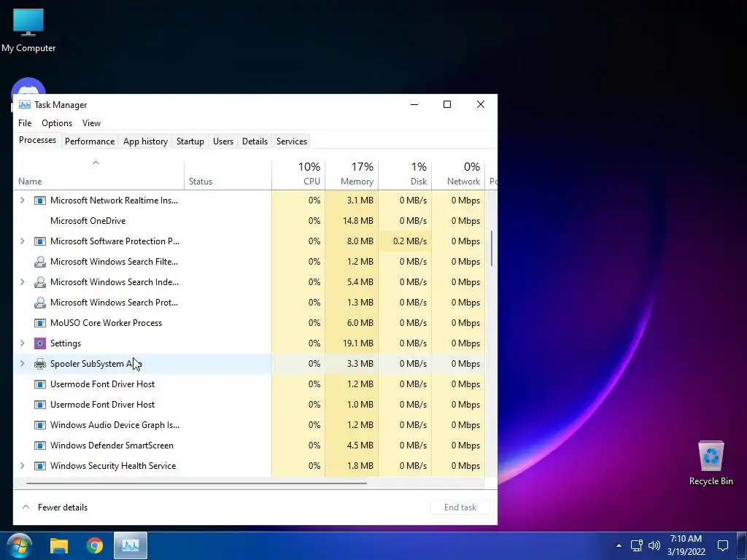747x560 pixels.
Task: Sort by the Disk column header
Action: point(405,175)
